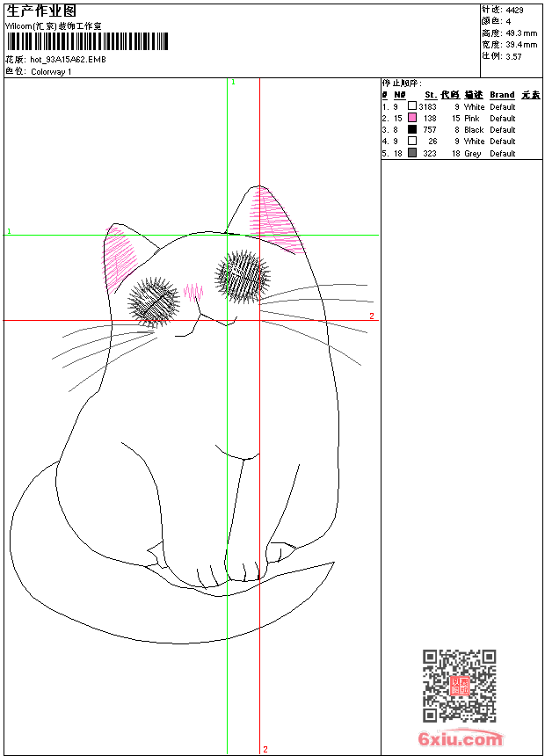The image size is (545, 756).
Task: Select the Wilcom studio name line
Action: (53, 26)
